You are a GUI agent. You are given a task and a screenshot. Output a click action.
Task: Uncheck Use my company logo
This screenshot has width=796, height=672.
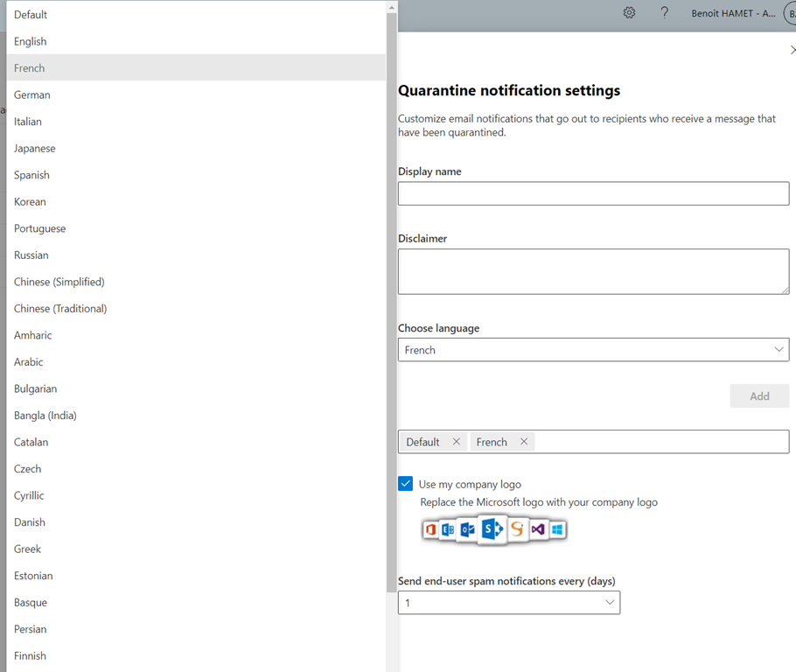click(406, 484)
